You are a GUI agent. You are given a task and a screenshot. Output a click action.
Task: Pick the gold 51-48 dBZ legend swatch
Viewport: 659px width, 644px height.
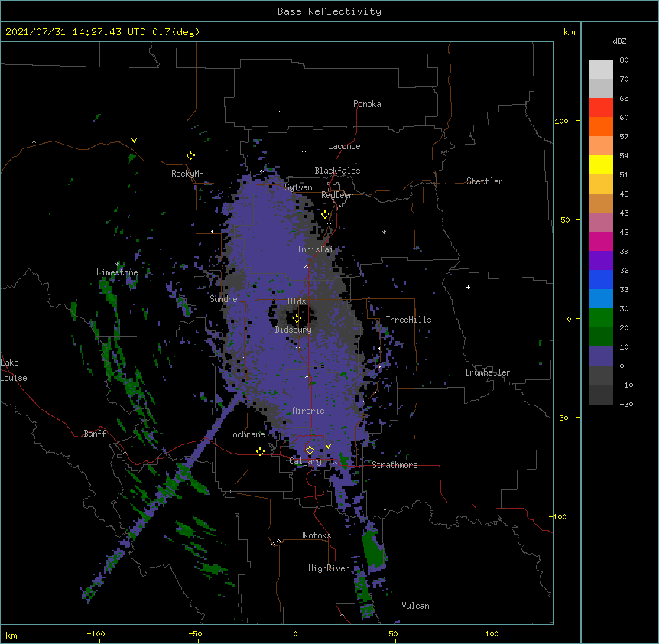tap(601, 184)
